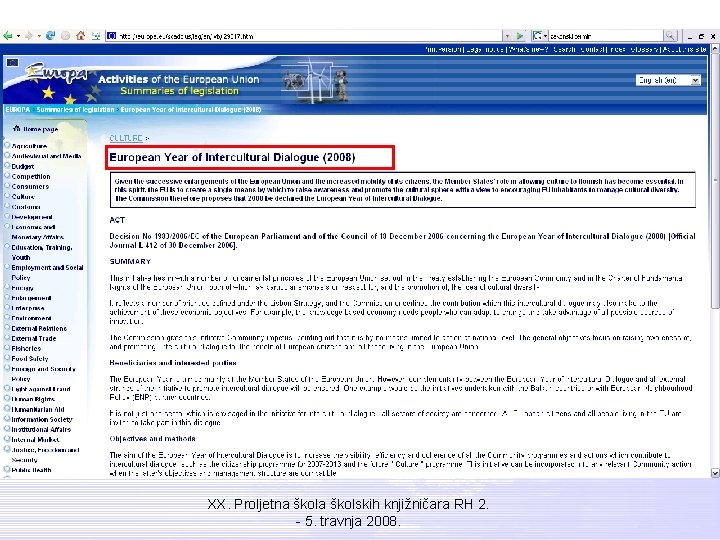Open Economic and Monetary Affairs section
The width and height of the screenshot is (720, 540).
point(38,232)
